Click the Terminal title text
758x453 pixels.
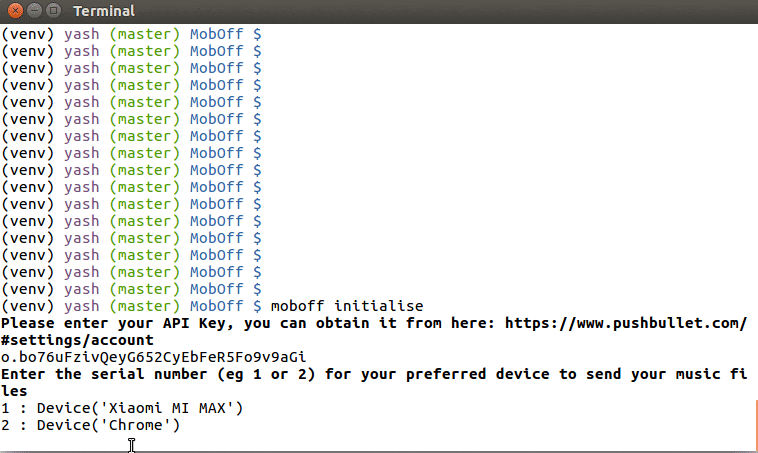104,11
